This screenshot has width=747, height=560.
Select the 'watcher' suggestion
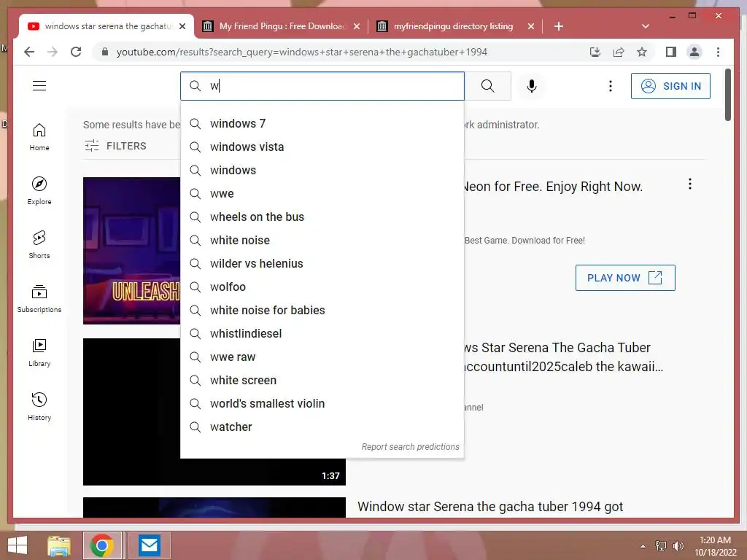[x=322, y=427]
